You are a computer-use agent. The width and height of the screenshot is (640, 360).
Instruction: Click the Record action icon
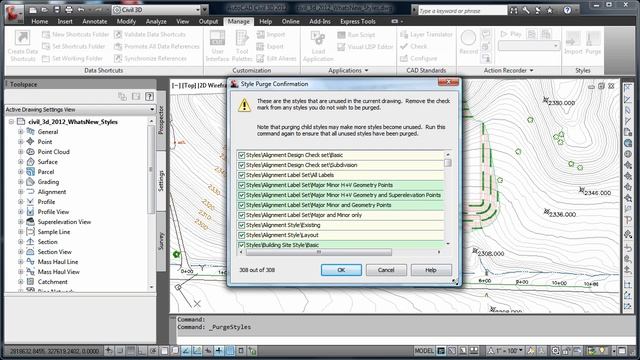click(x=468, y=38)
